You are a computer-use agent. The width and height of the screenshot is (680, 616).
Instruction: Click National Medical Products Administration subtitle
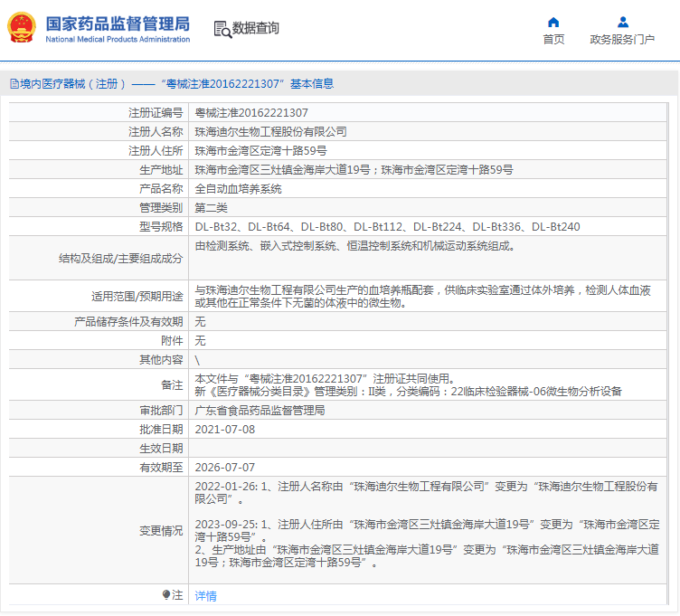coord(118,40)
